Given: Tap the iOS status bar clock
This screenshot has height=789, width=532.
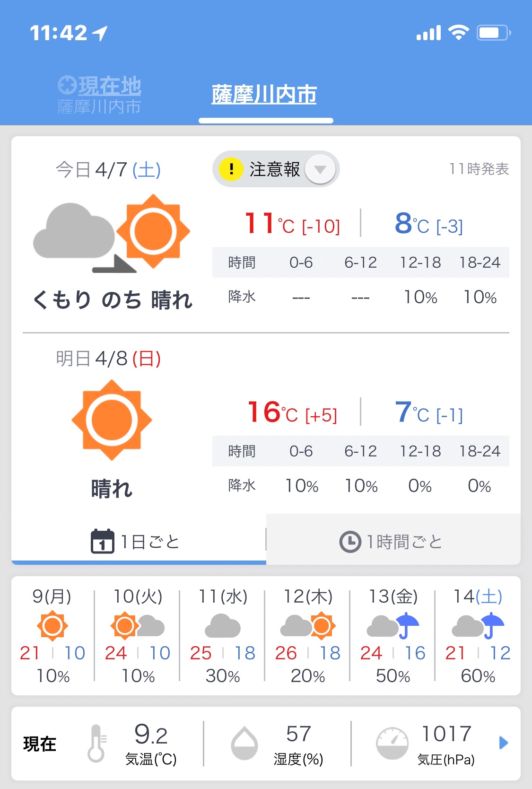Looking at the screenshot, I should coord(59,33).
